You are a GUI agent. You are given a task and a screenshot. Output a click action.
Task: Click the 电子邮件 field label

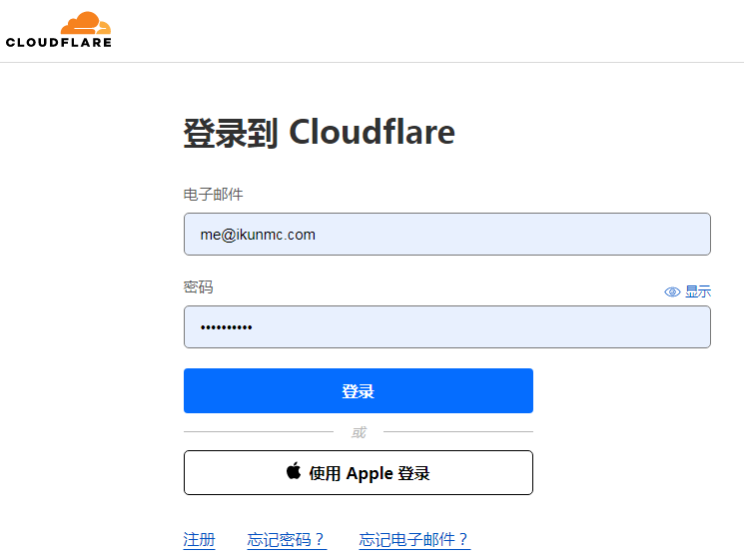pyautogui.click(x=214, y=194)
